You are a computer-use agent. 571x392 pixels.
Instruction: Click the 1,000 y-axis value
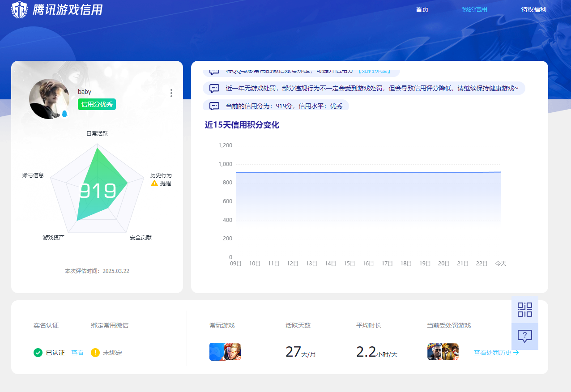225,164
